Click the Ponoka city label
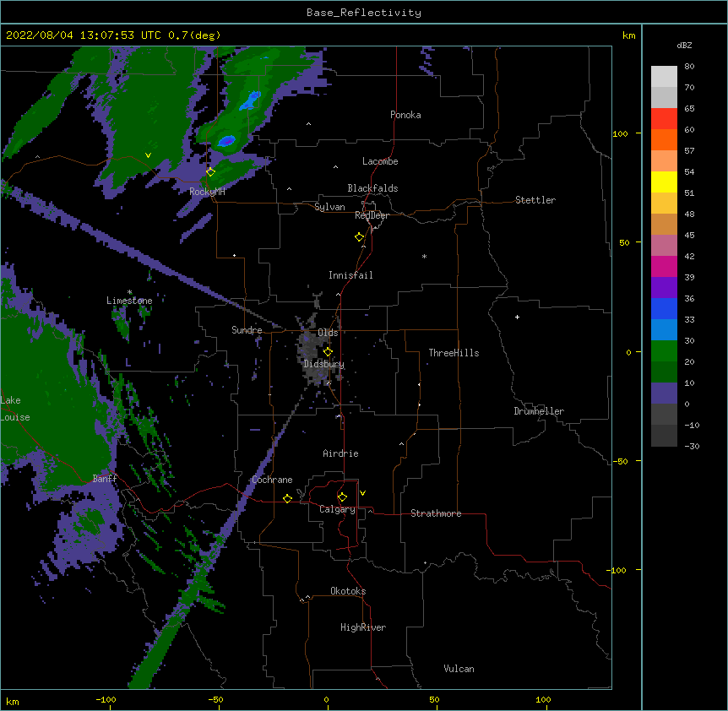Image resolution: width=728 pixels, height=711 pixels. [405, 115]
